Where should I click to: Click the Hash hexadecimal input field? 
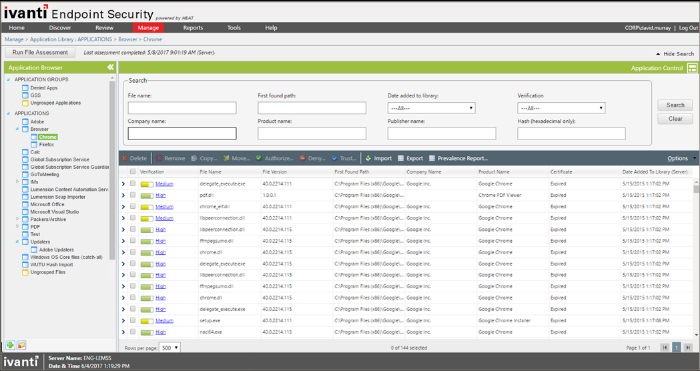pyautogui.click(x=571, y=133)
